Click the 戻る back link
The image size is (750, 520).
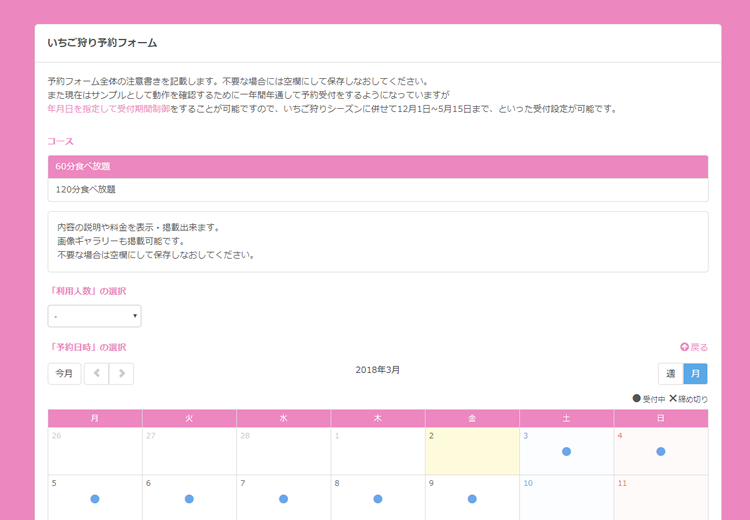pos(694,347)
